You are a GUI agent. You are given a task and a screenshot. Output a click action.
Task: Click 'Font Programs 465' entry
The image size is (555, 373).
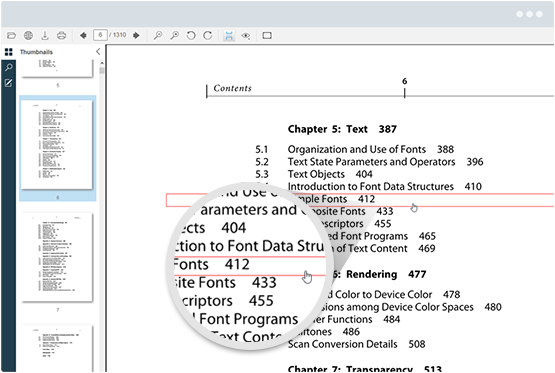388,236
